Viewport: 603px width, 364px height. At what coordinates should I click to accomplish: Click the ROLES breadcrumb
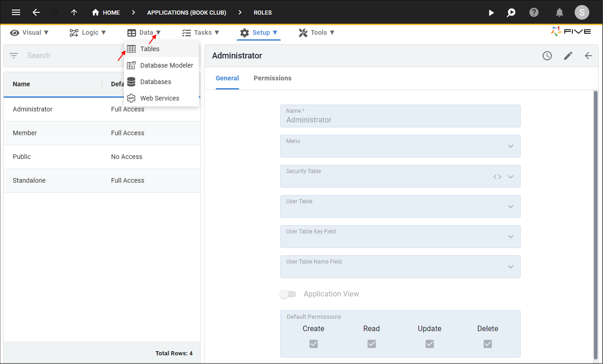263,13
